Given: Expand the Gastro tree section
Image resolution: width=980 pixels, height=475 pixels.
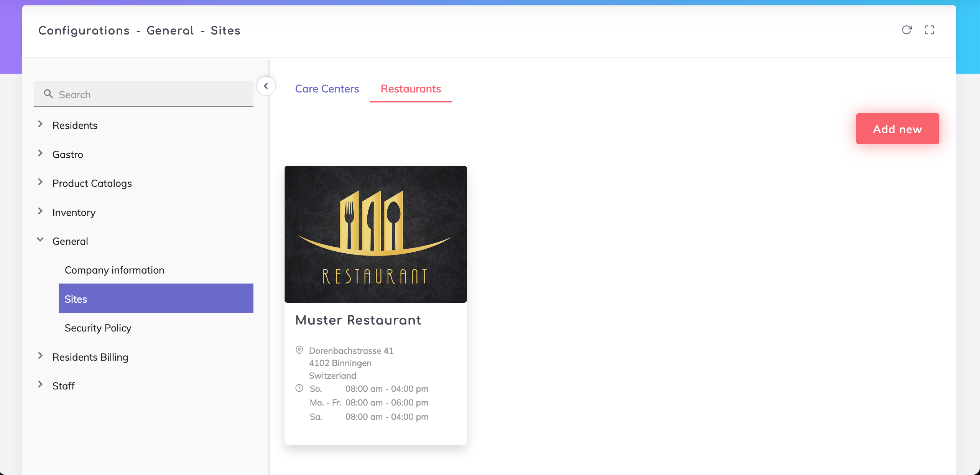Looking at the screenshot, I should point(40,153).
